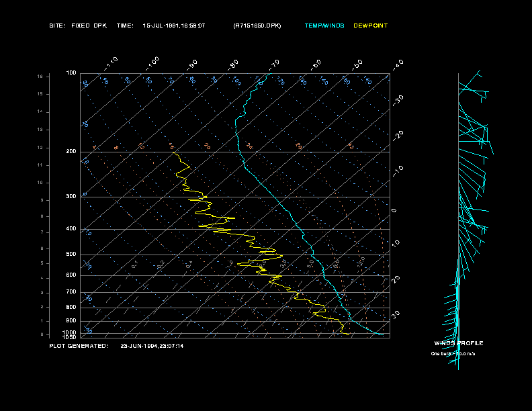Click the 100 pressure level label
Screen dimensions: 532x411
click(x=71, y=73)
